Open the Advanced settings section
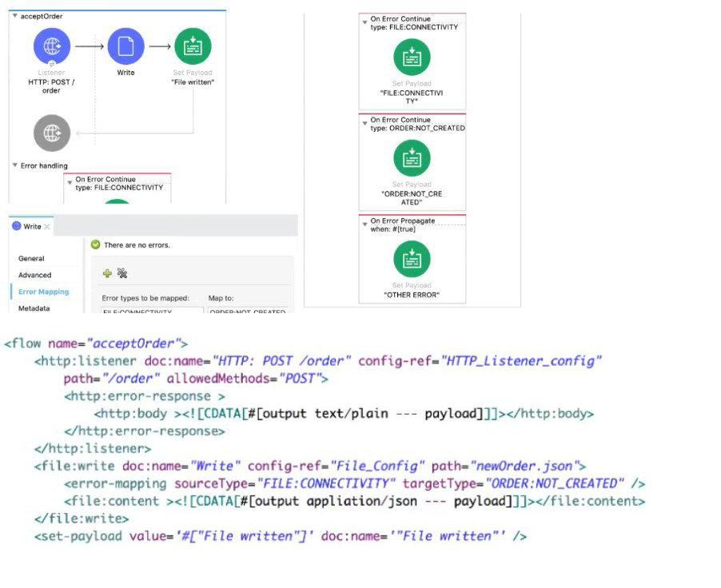Viewport: 721px width, 588px height. pos(34,275)
